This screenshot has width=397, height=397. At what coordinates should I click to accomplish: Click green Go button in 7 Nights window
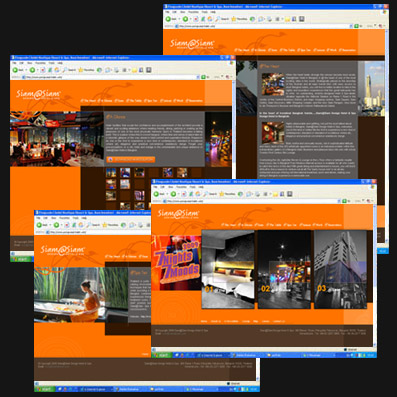click(x=344, y=201)
